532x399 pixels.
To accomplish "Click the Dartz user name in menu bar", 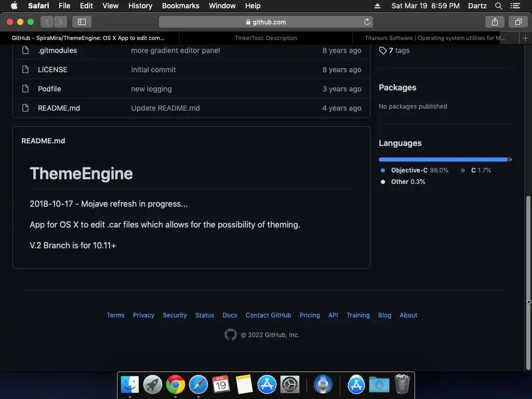I will (x=477, y=6).
